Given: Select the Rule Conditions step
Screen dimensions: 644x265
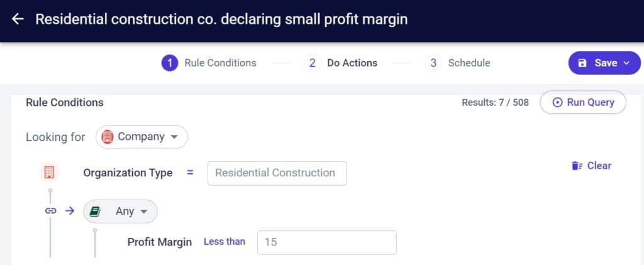Looking at the screenshot, I should coord(209,64).
